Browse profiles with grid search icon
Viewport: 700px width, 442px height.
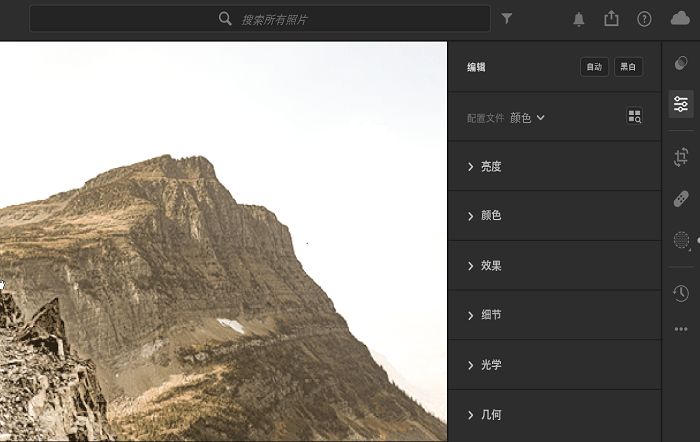click(634, 116)
